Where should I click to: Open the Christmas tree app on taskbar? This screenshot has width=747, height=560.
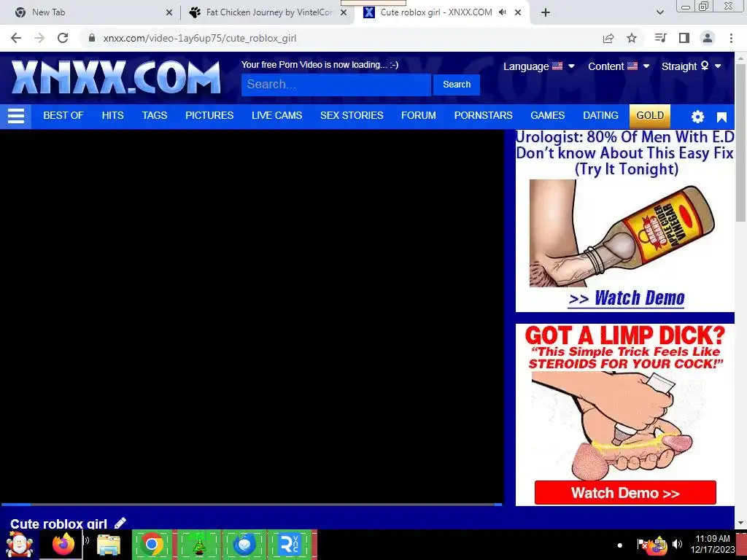pos(199,544)
